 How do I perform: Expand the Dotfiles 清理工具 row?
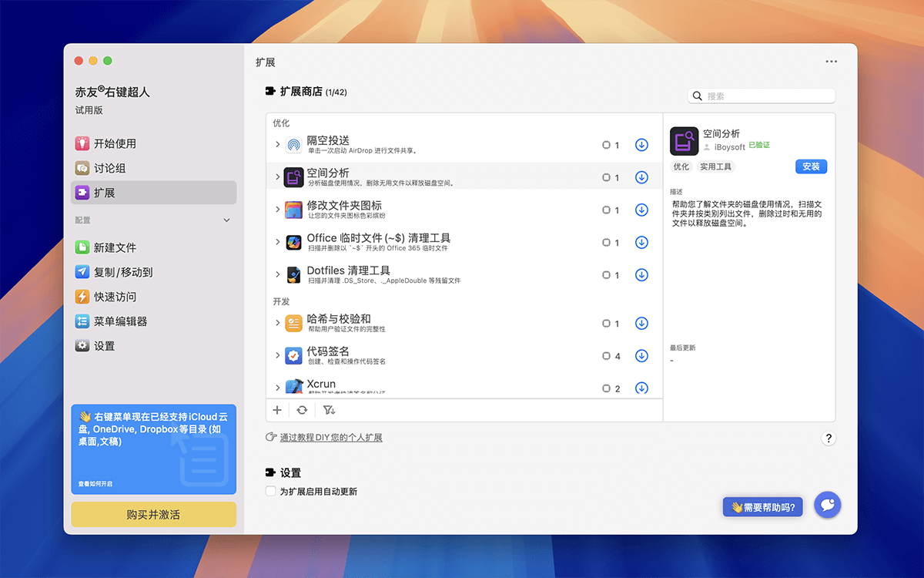pyautogui.click(x=277, y=274)
